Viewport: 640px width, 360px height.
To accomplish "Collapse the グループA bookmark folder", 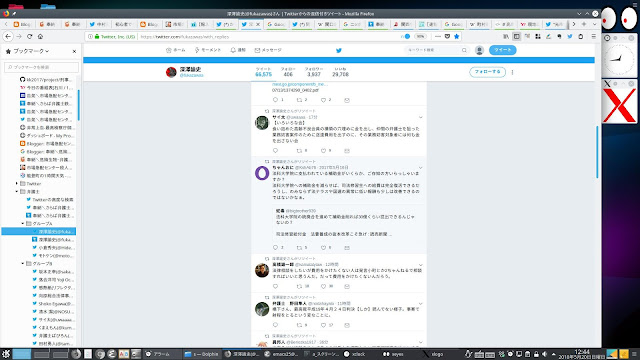I will [23, 224].
